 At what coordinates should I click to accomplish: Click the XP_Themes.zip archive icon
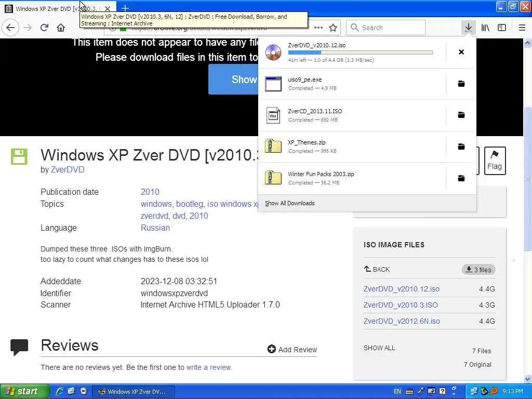point(273,146)
